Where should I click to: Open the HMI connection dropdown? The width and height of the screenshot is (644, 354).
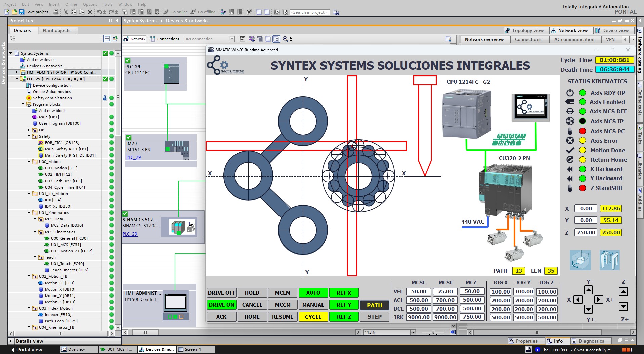coord(231,39)
